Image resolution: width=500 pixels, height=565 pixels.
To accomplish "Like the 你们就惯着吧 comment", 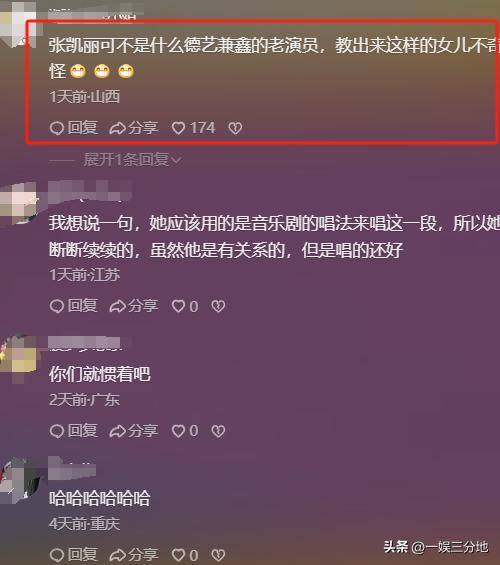I will point(185,431).
